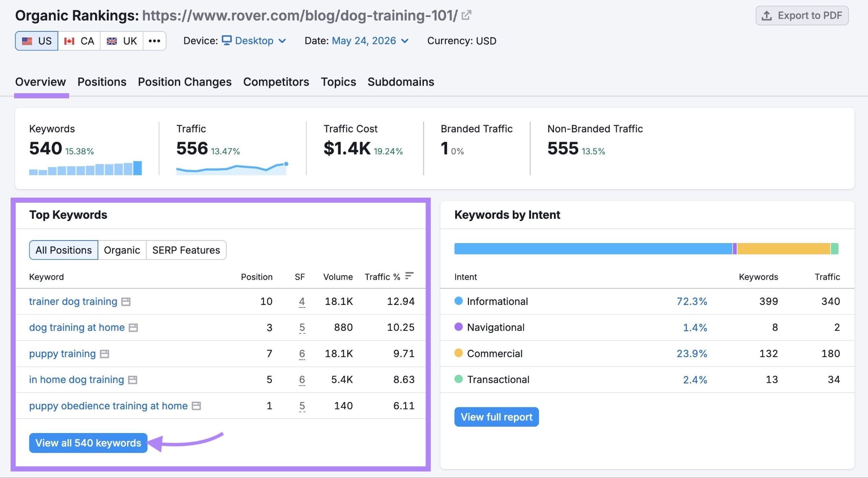
Task: Click the Non-Branded Traffic 555 value
Action: coord(563,148)
